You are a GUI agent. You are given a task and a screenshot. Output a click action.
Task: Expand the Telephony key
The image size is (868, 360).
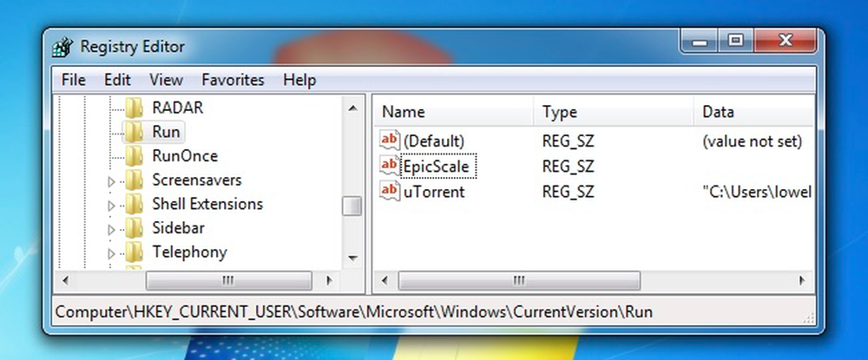tap(111, 254)
